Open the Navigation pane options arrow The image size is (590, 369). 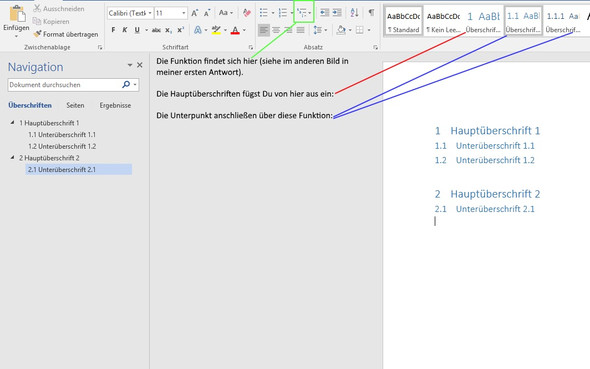coord(130,65)
